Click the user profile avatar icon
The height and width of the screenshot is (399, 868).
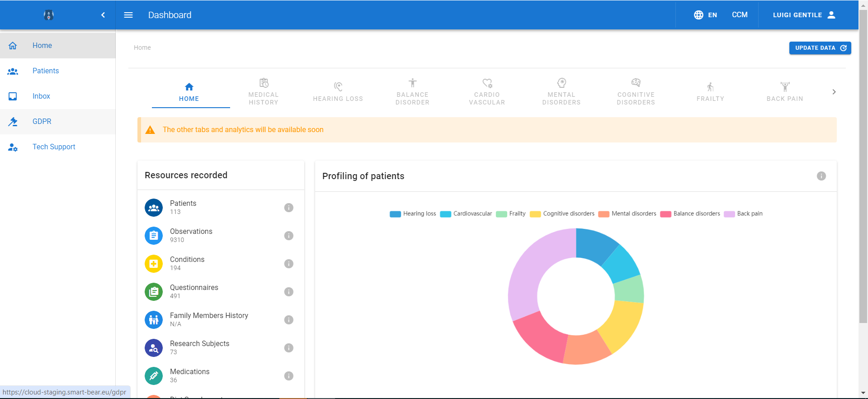(x=831, y=15)
